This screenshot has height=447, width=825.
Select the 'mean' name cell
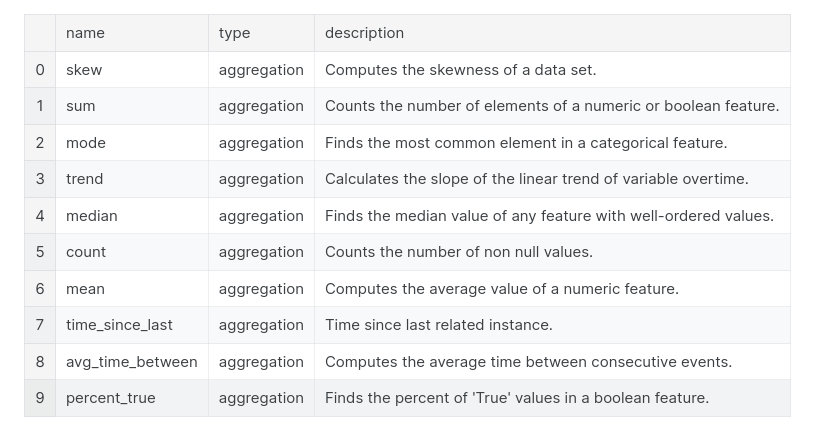85,289
